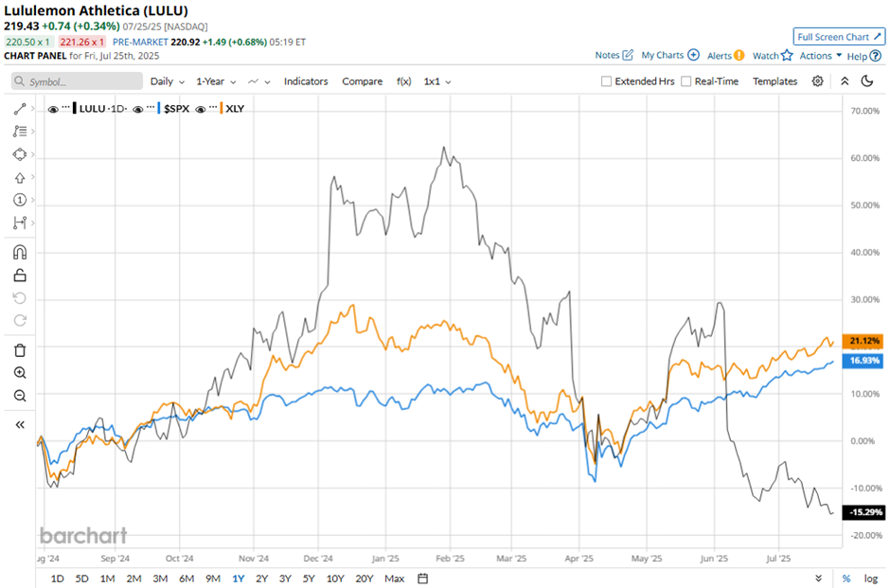This screenshot has width=890, height=588.
Task: Open the LULU series options menu
Action: [x=66, y=107]
